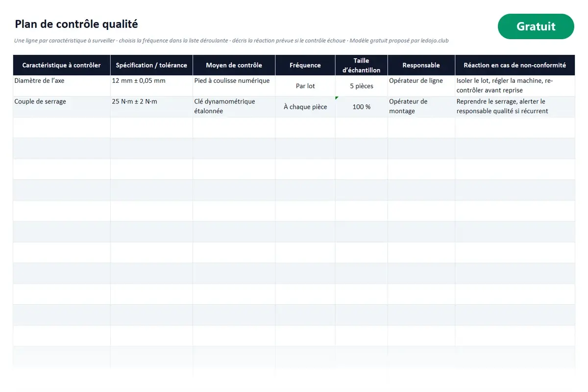Select the '25 N·m ± 2 N·m' cell
588x392 pixels.
(x=151, y=107)
